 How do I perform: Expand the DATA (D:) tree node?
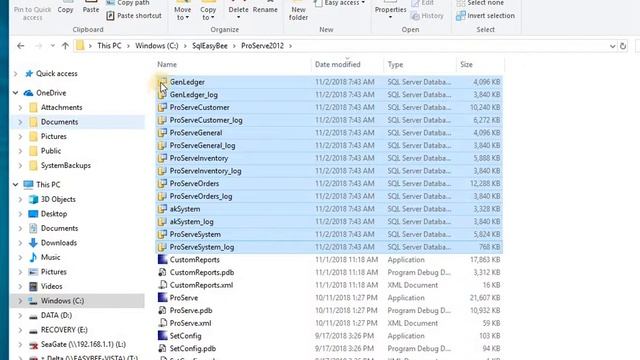pyautogui.click(x=20, y=316)
